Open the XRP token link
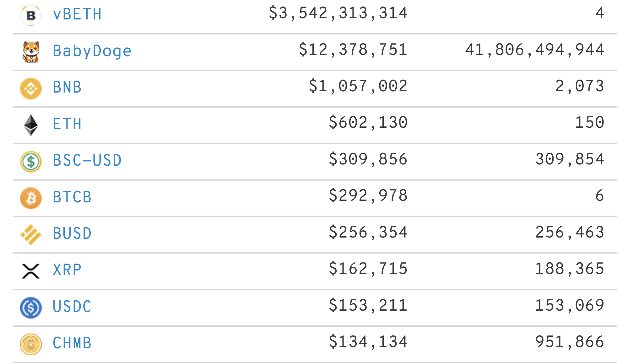Screen dimensions: 628x364 coord(67,270)
